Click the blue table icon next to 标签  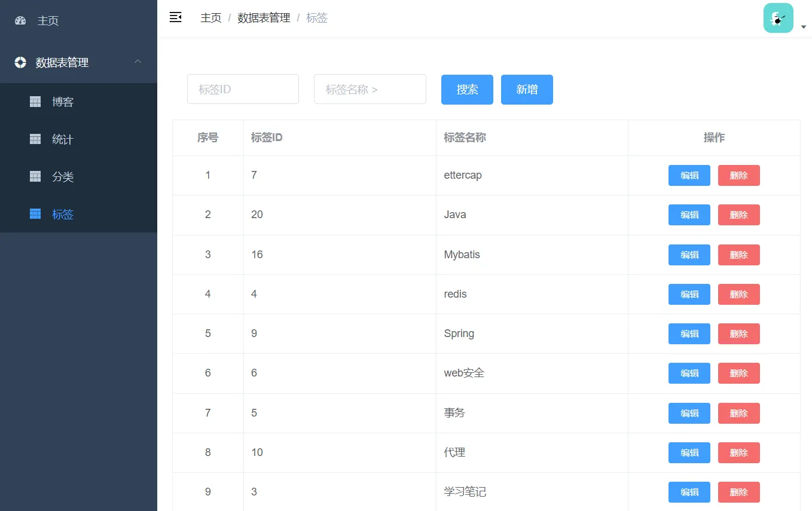35,214
